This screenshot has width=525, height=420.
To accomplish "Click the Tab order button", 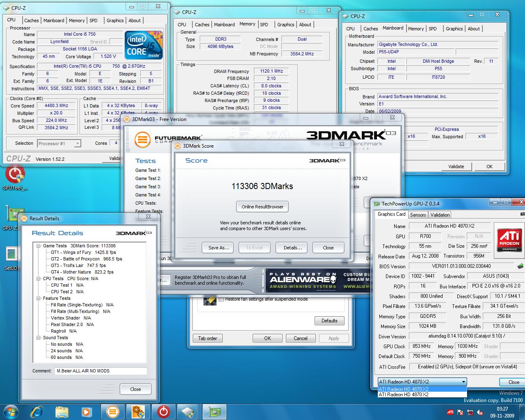I will click(208, 338).
